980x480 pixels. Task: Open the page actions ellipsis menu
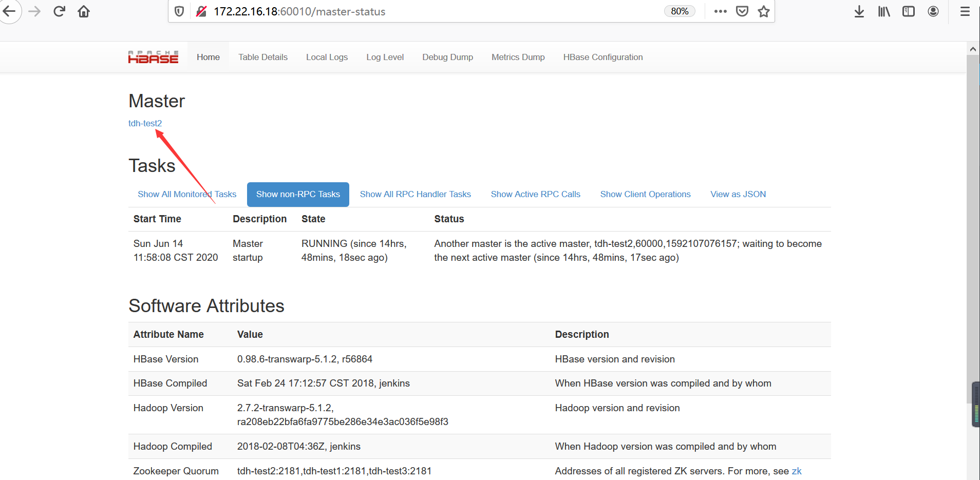point(721,11)
